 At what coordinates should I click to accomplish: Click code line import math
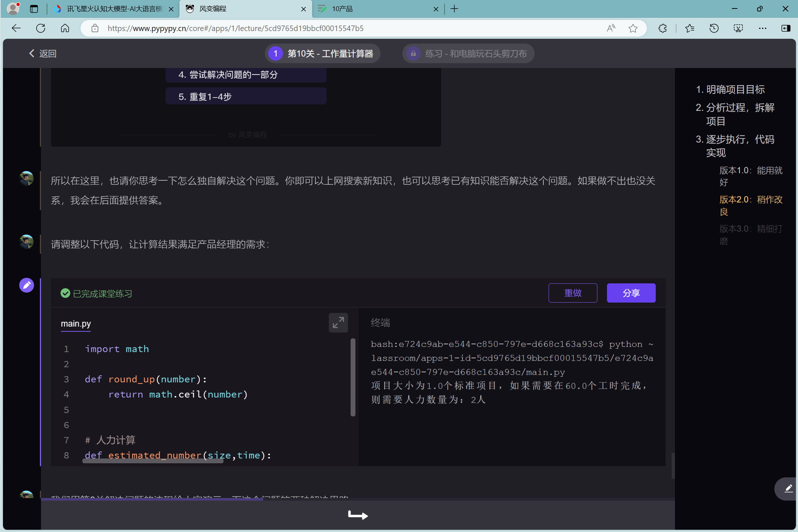click(117, 349)
